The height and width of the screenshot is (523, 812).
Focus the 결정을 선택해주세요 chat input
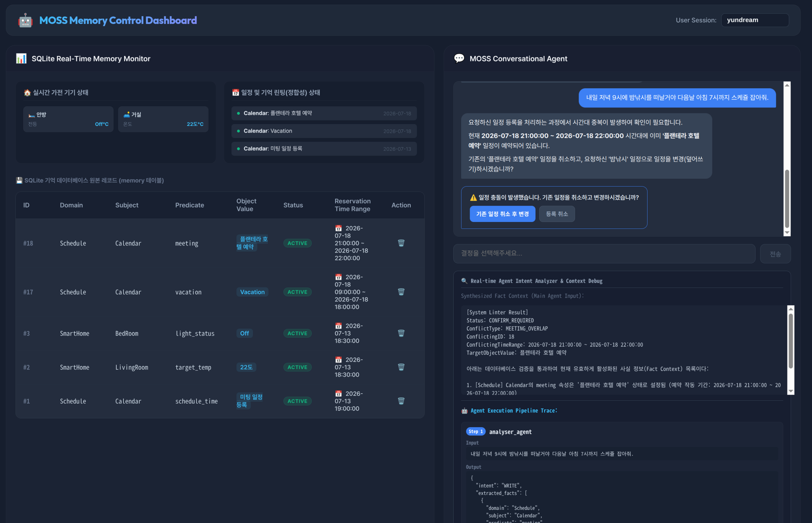coord(604,253)
